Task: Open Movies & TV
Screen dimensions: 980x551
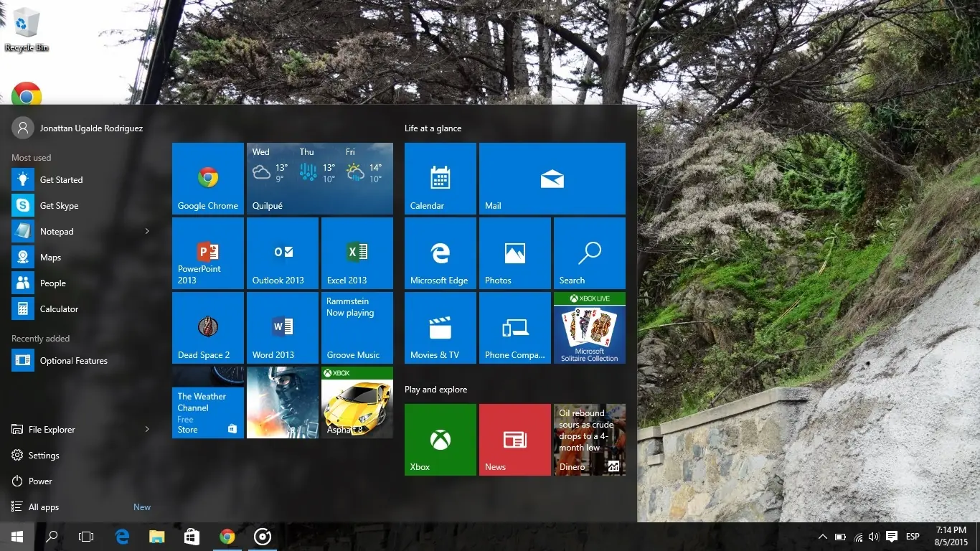Action: pos(440,327)
